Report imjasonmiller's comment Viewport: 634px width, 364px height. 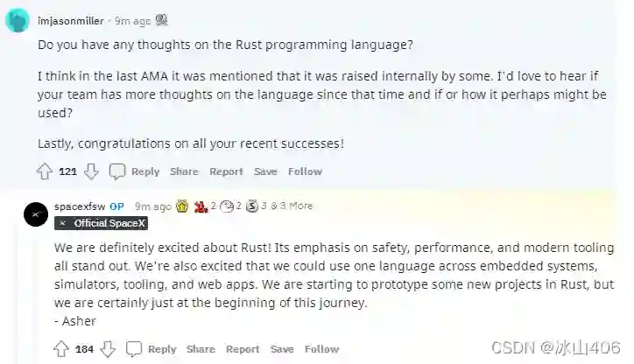coord(226,171)
